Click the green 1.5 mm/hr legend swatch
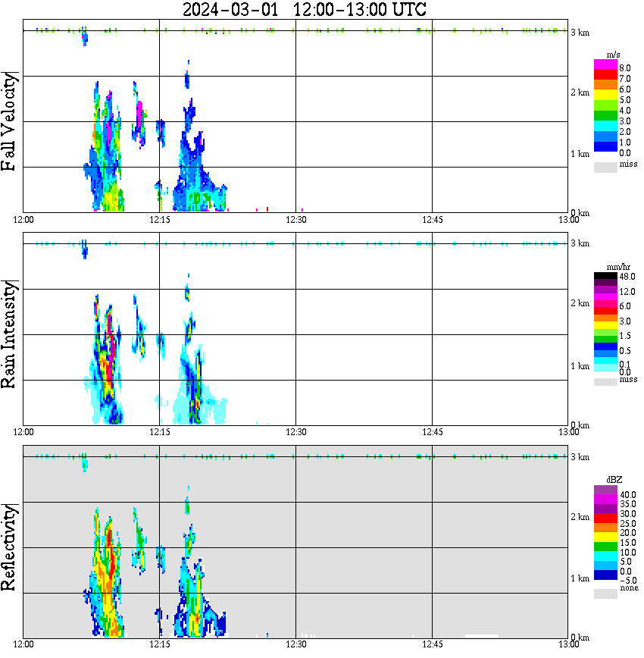Image resolution: width=644 pixels, height=658 pixels. (x=605, y=339)
